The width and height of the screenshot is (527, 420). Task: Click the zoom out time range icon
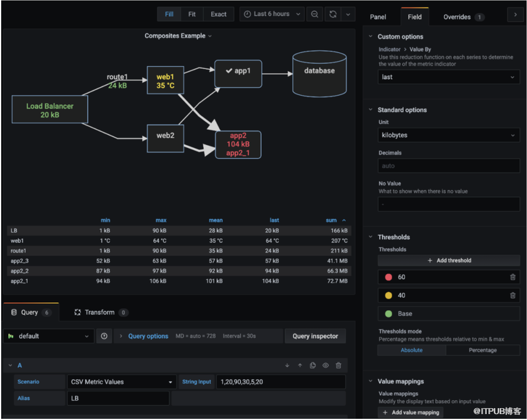314,14
